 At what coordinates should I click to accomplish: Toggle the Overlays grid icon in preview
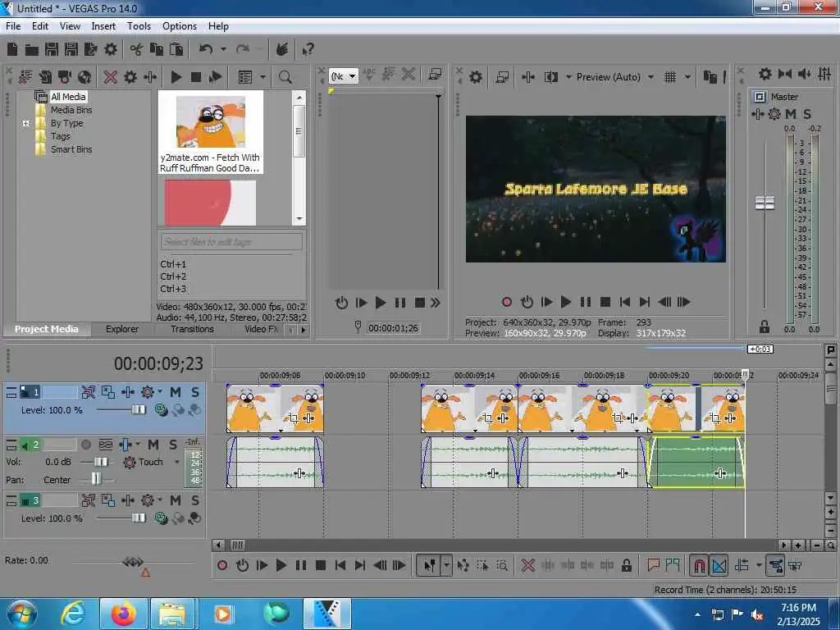pos(670,77)
